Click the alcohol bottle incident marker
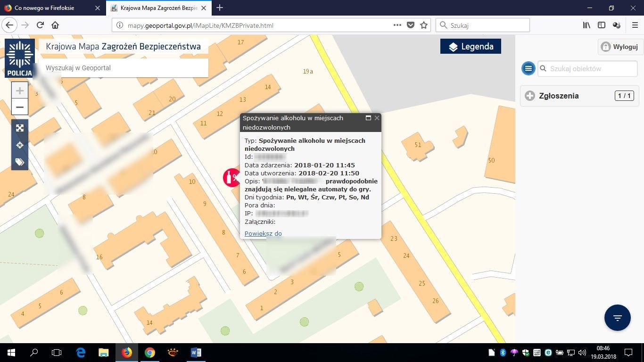This screenshot has height=362, width=644. 231,178
